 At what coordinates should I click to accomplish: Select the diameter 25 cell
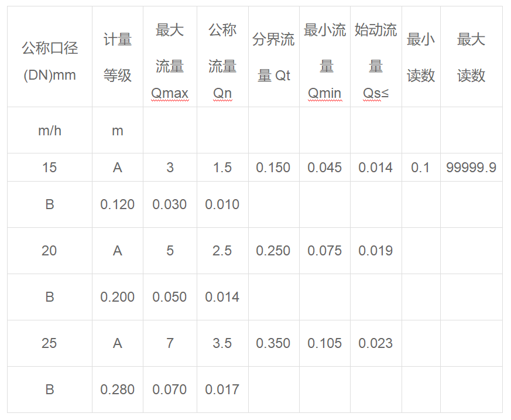point(50,343)
